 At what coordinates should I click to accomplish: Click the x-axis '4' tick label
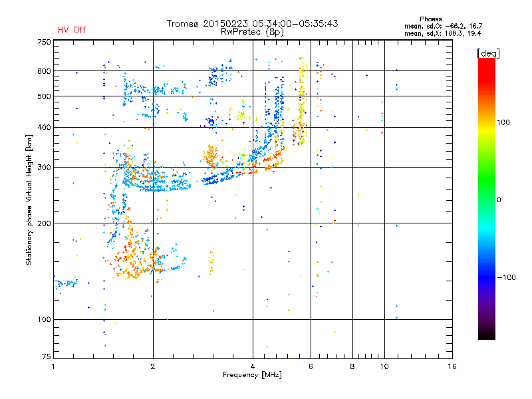253,366
